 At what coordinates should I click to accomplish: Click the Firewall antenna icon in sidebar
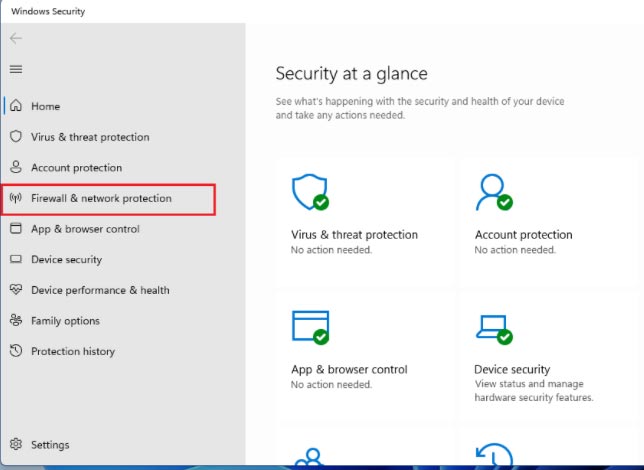[x=15, y=198]
